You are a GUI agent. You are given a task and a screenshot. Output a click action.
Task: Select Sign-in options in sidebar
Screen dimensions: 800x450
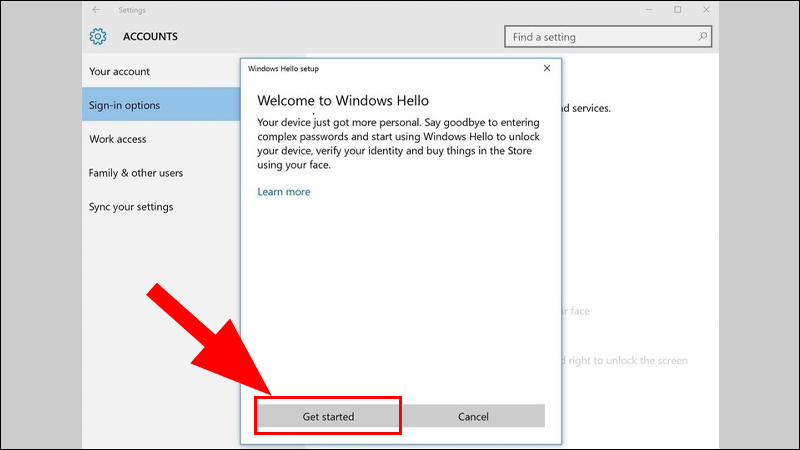[125, 105]
